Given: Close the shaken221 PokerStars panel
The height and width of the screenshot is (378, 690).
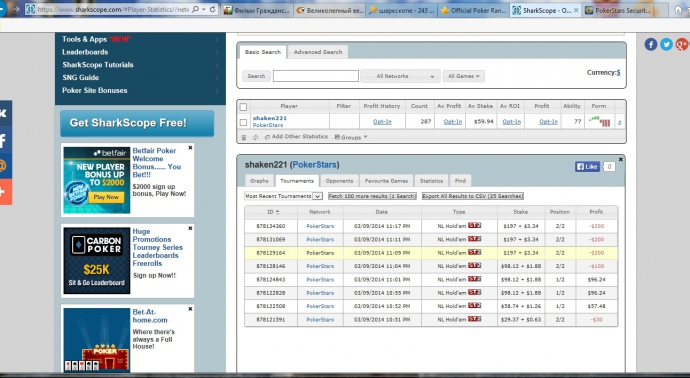Looking at the screenshot, I should tap(620, 159).
